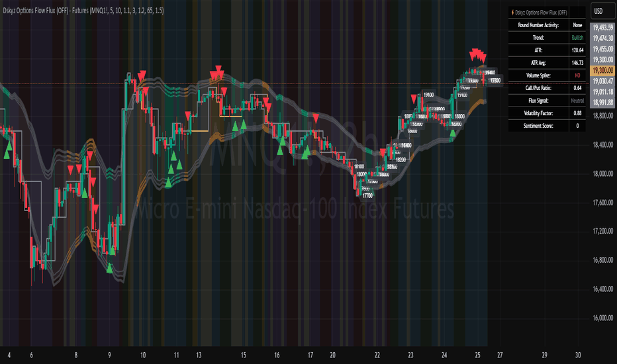Click the lightning bolt icon in table header
The width and height of the screenshot is (617, 364).
512,13
